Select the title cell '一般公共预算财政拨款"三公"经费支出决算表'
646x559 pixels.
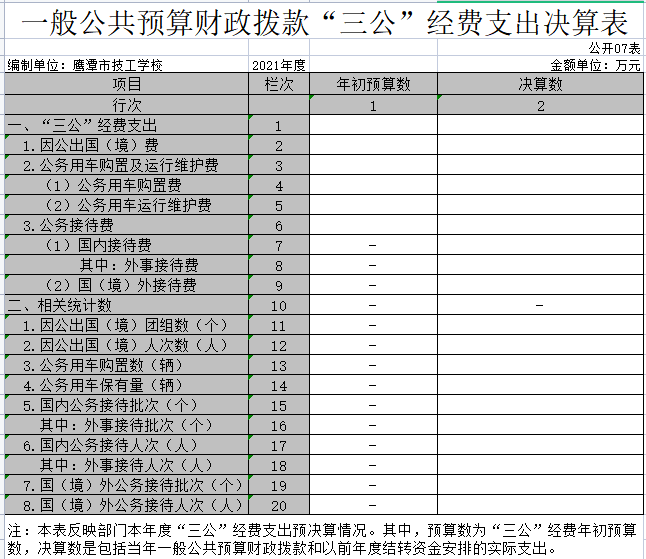323,20
